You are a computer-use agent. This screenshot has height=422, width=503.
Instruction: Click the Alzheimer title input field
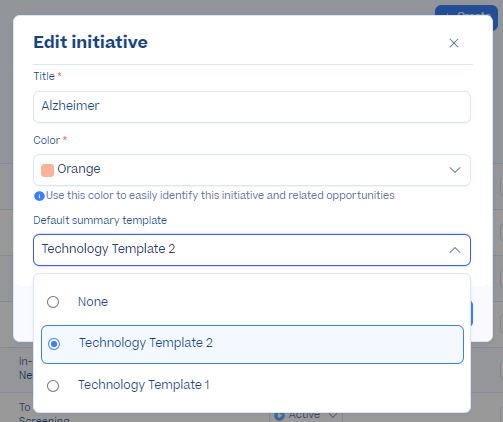click(x=252, y=107)
